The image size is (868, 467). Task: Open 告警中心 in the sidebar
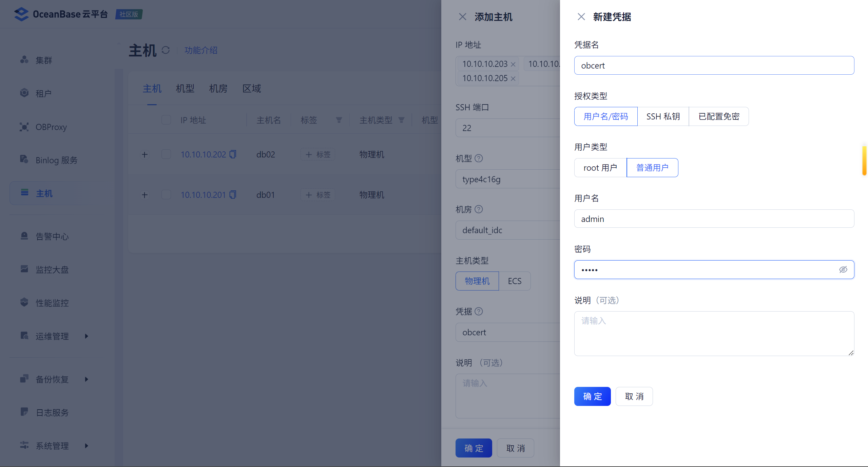click(x=52, y=236)
